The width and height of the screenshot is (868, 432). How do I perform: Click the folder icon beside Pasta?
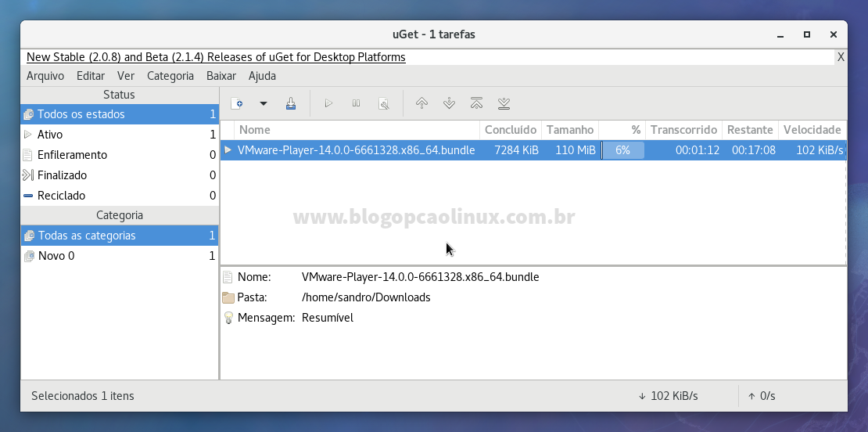228,297
